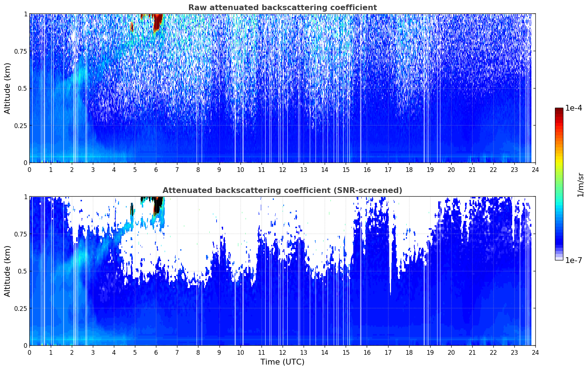Click the '1e-7' colorbar minimum label

coord(573,260)
